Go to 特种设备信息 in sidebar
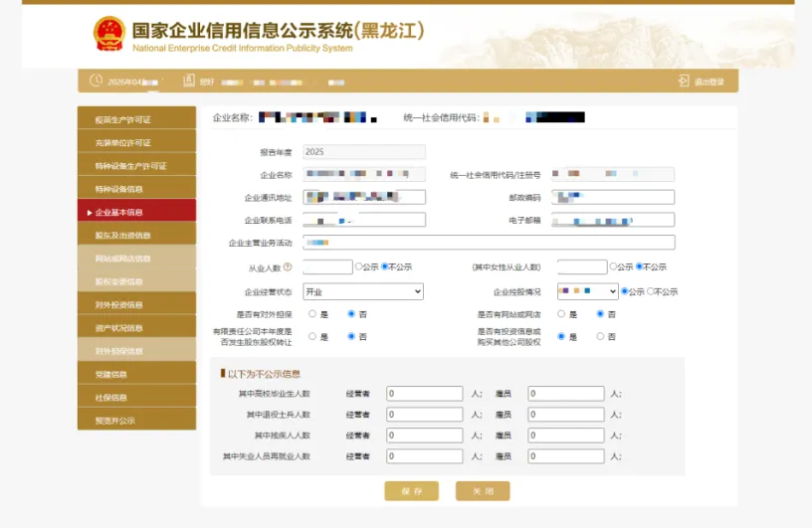 [136, 189]
